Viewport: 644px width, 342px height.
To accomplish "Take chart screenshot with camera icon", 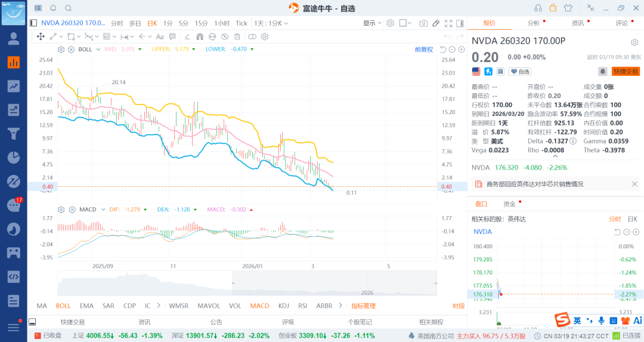I will point(423,23).
